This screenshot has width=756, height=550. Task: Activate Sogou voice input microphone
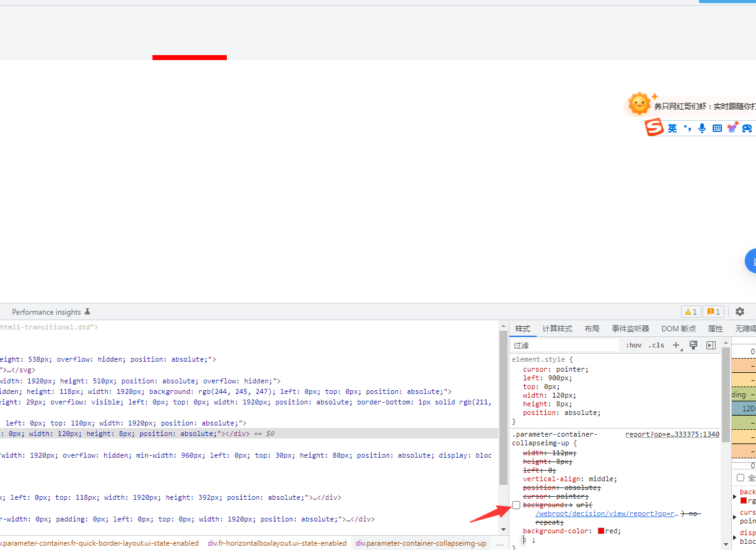(x=702, y=128)
